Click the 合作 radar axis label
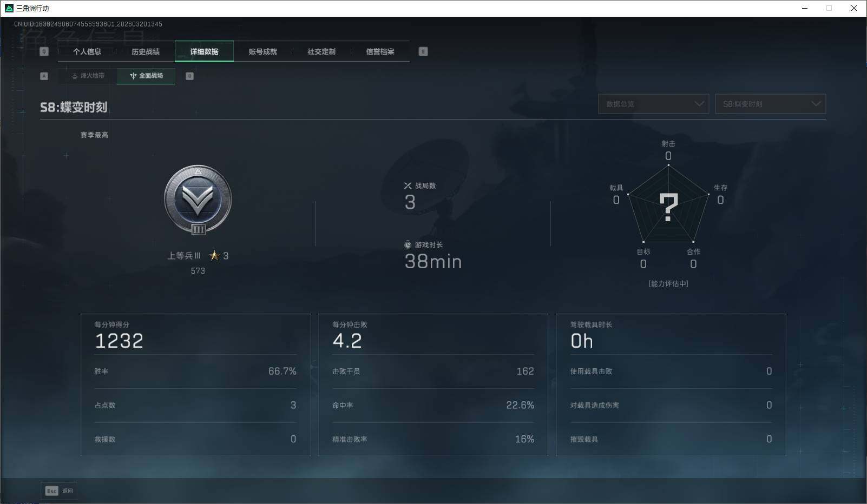This screenshot has width=867, height=504. 693,251
